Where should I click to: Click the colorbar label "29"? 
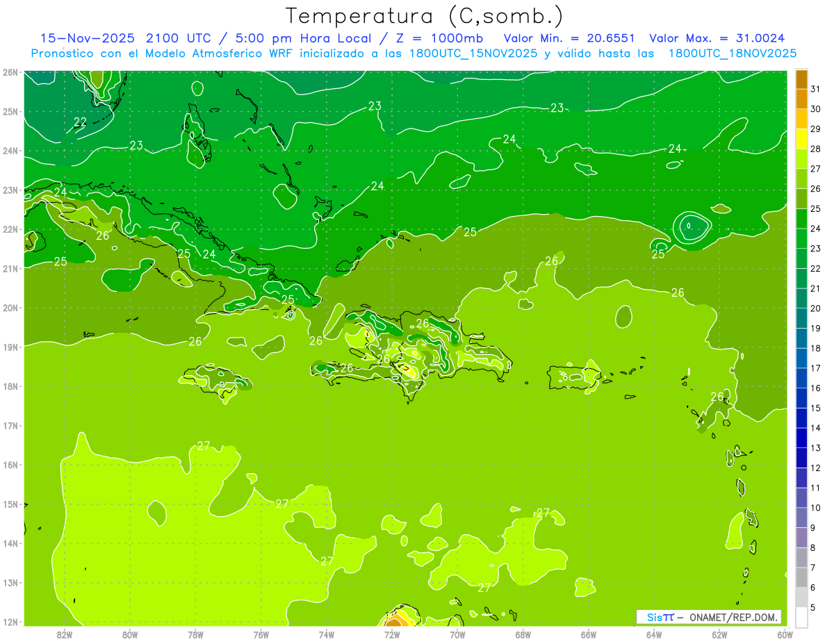(x=816, y=129)
